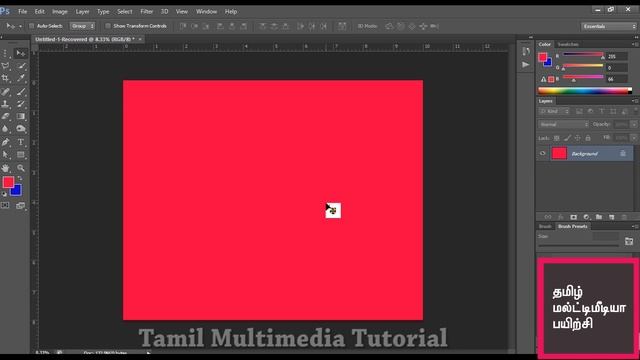
Task: Select the Blur tool
Action: (6, 129)
